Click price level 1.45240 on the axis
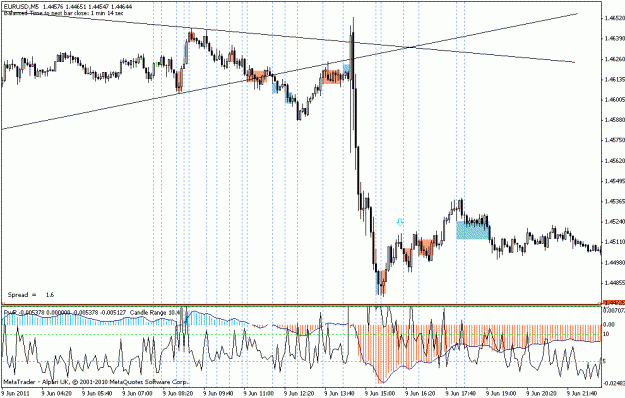 tap(614, 221)
